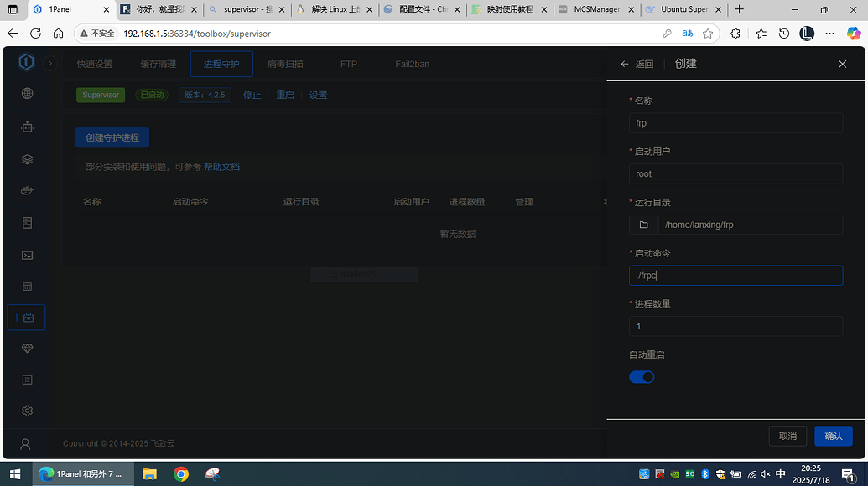868x486 pixels.
Task: Click the 创建守护进程 button
Action: pyautogui.click(x=112, y=137)
